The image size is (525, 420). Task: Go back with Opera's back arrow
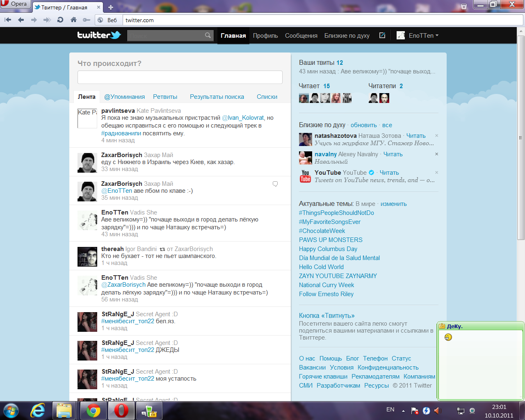click(x=21, y=20)
